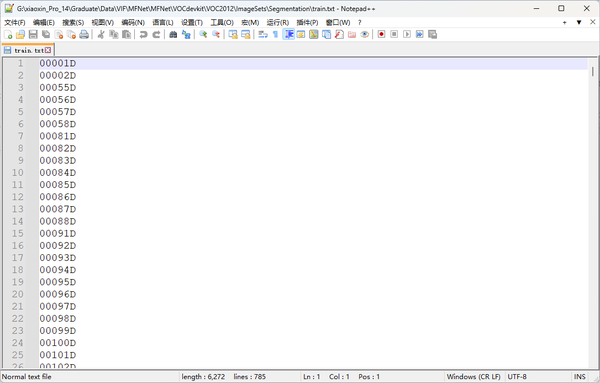Click the Zoom in magnifier icon
Screen dimensions: 600x383
point(203,34)
